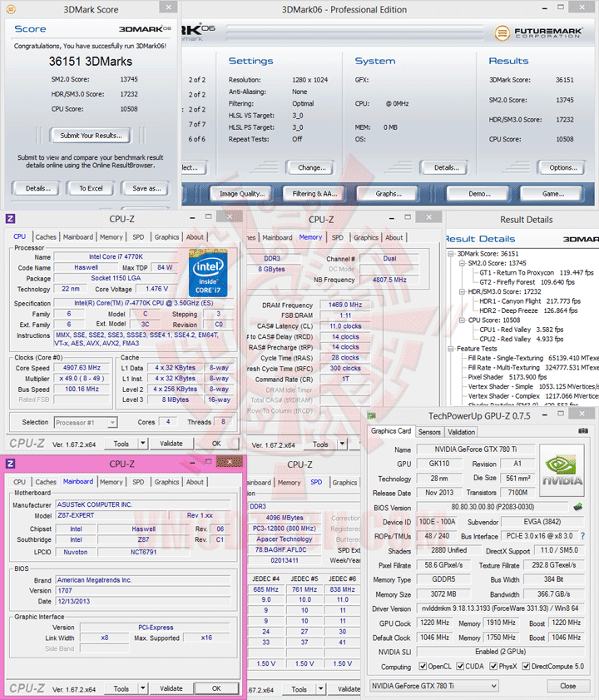Select Graphics tab in CPU-Z Mainboard window

click(x=166, y=482)
